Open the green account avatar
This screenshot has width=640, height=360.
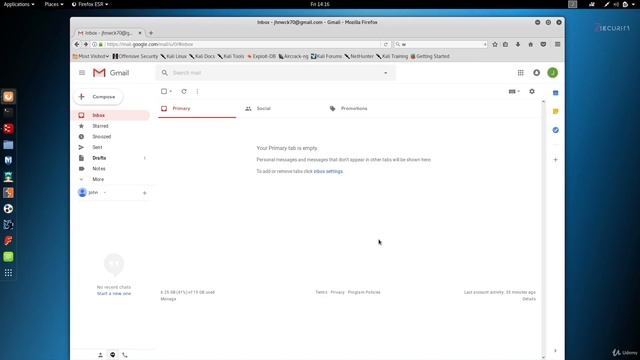[553, 73]
